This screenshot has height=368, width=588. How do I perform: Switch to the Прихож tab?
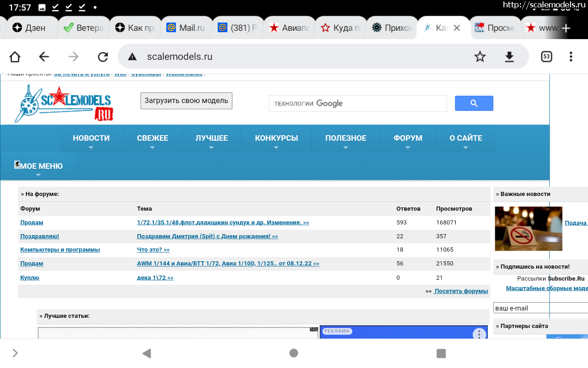pos(392,28)
